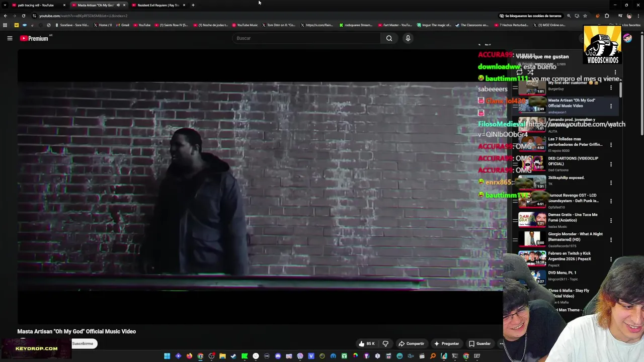The image size is (644, 362).
Task: Open options for Damas Gratis video
Action: pos(611,220)
